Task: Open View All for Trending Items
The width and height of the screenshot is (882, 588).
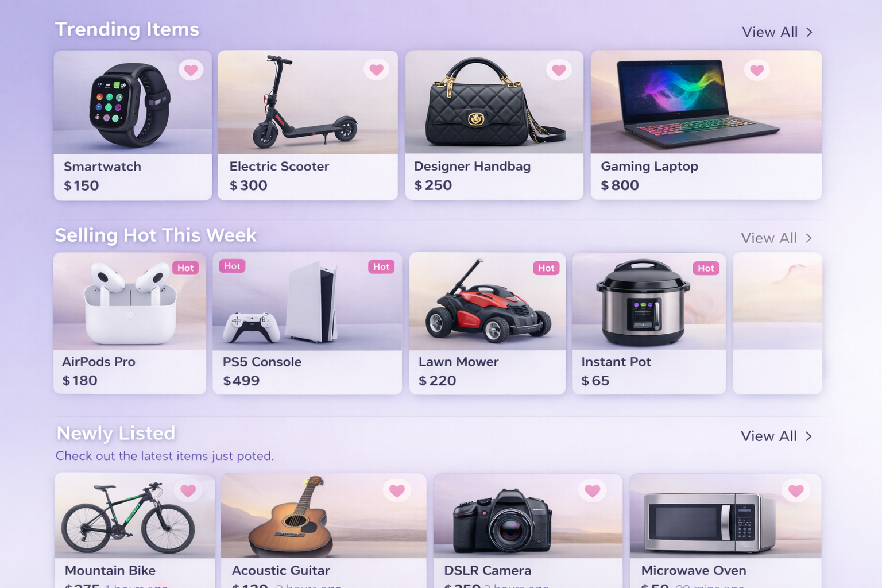Action: coord(769,32)
